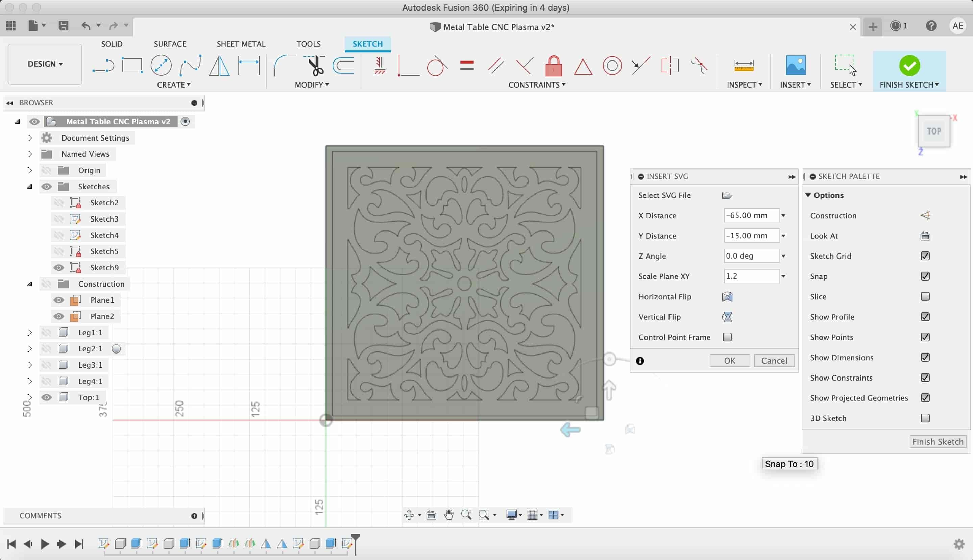The width and height of the screenshot is (973, 560).
Task: Apply the Fix/Unfix lock constraint
Action: click(x=554, y=66)
